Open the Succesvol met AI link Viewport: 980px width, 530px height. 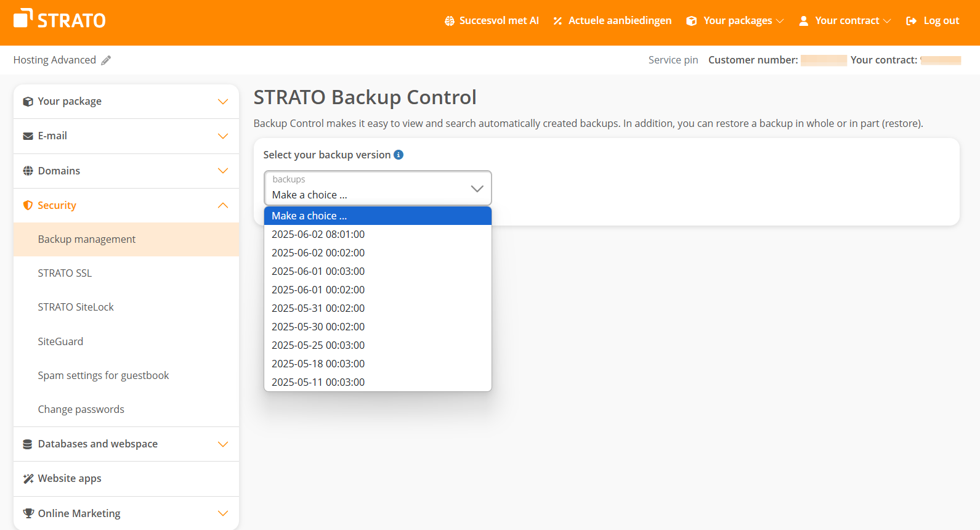click(x=499, y=21)
